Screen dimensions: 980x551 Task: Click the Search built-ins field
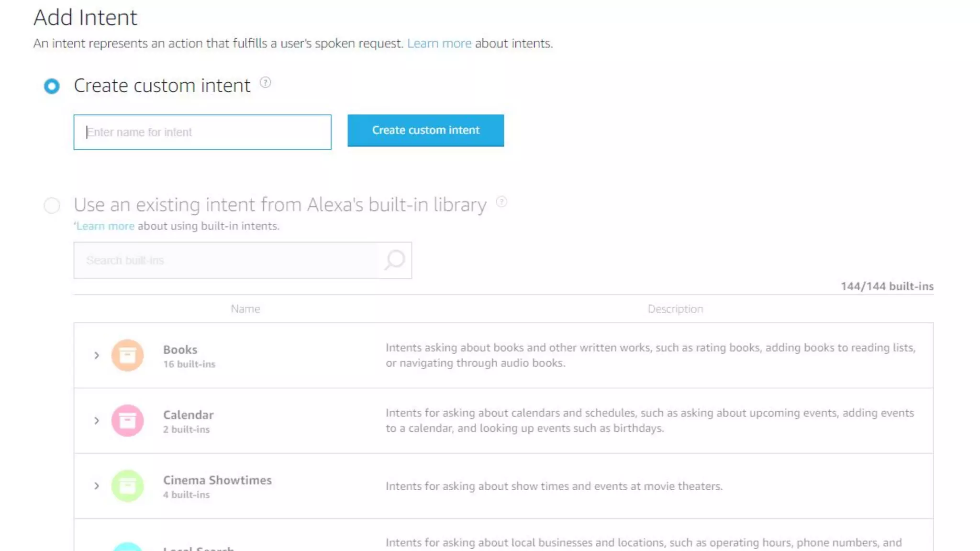click(225, 260)
